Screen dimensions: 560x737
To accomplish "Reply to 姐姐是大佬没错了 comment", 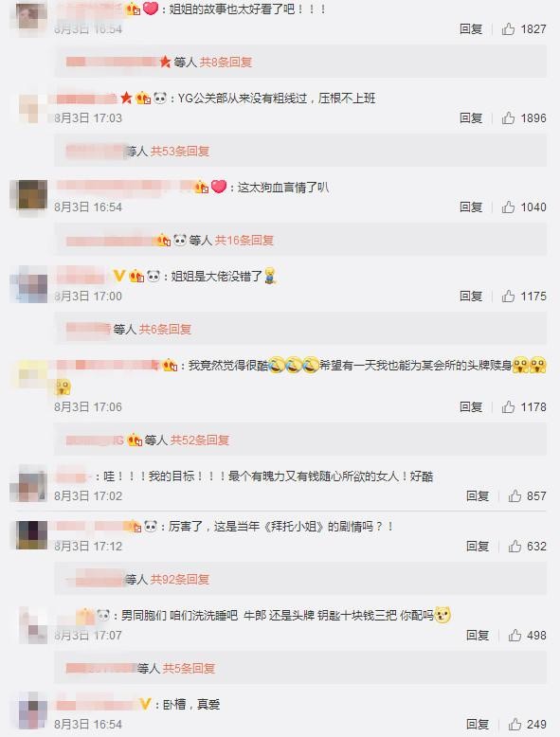I will [471, 297].
